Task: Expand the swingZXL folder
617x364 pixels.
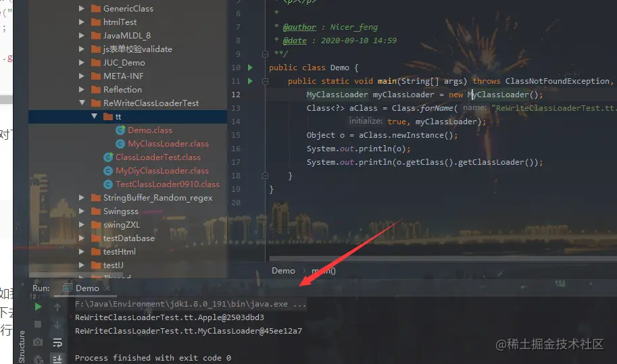Action: tap(82, 225)
